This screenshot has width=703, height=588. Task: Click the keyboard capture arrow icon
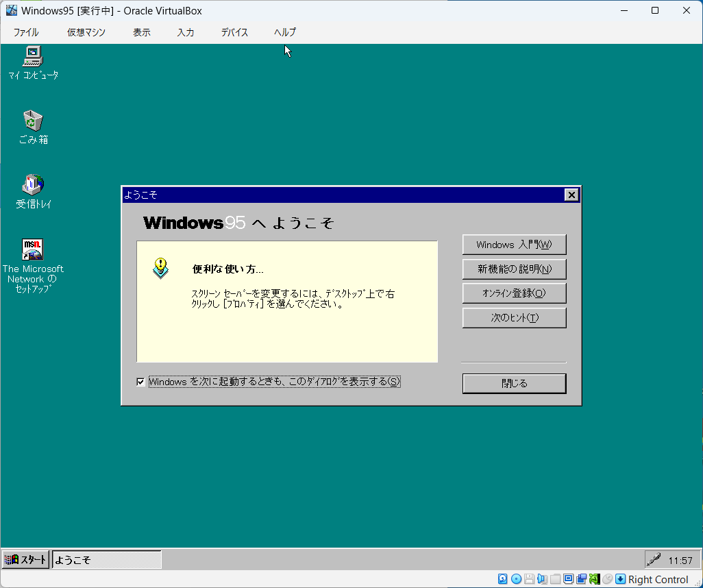[620, 579]
